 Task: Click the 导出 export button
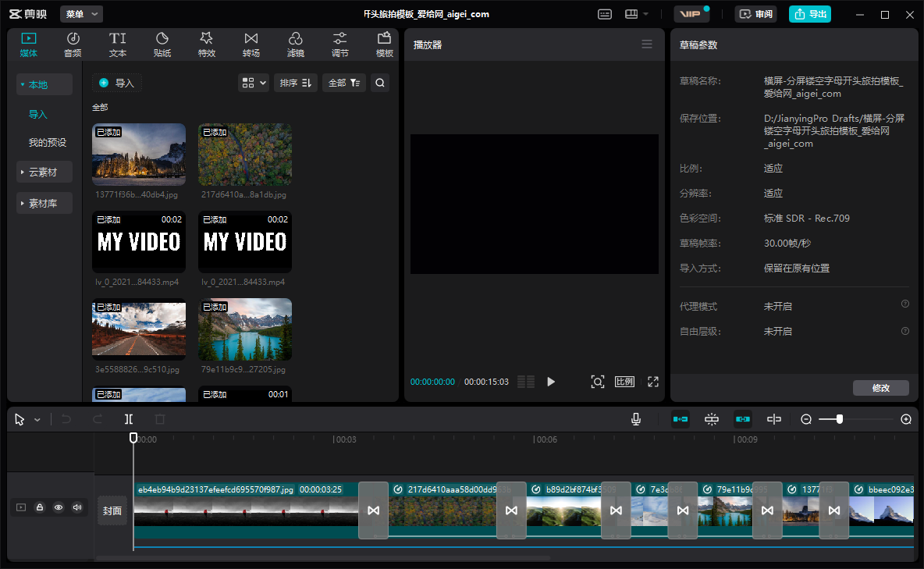point(810,14)
